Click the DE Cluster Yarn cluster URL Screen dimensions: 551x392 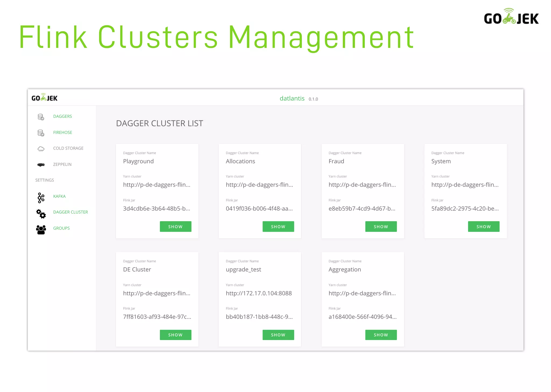(x=157, y=293)
